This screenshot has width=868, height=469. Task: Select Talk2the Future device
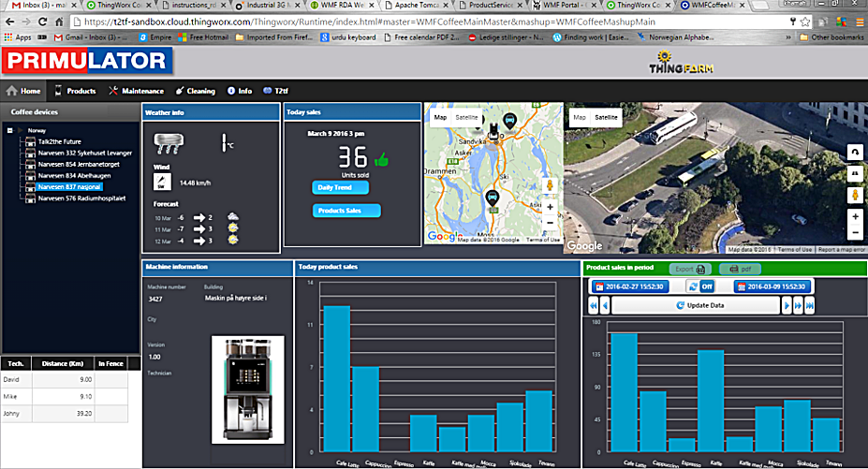(59, 141)
